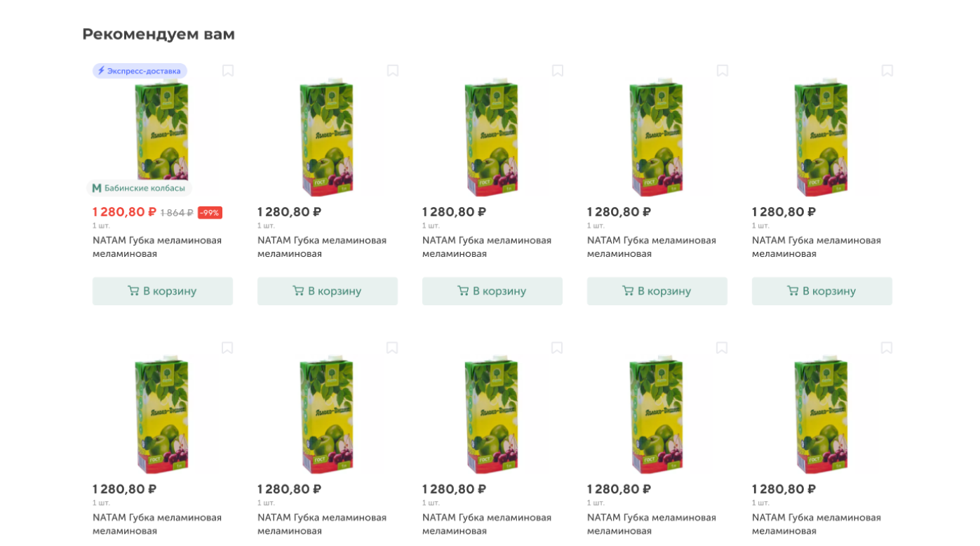The width and height of the screenshot is (980, 546).
Task: Open juice image of second bottom-row product
Action: 327,414
